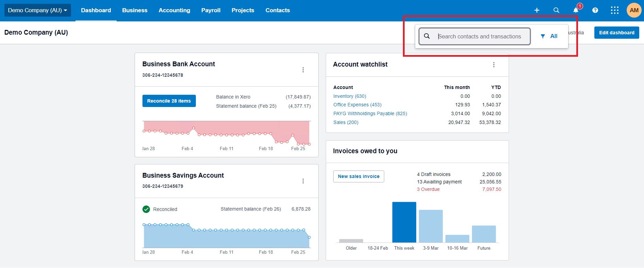The image size is (644, 268).
Task: Click the This week invoice bar
Action: tap(404, 222)
